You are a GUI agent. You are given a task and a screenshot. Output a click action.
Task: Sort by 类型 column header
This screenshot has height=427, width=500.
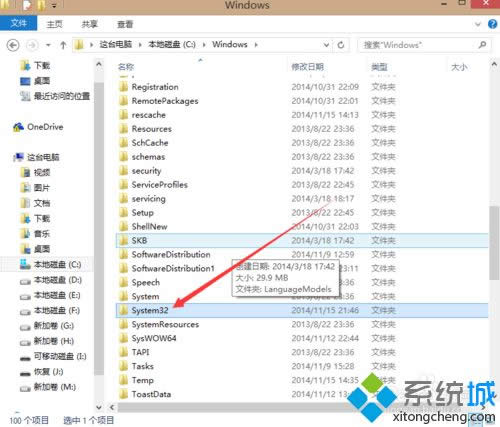379,67
